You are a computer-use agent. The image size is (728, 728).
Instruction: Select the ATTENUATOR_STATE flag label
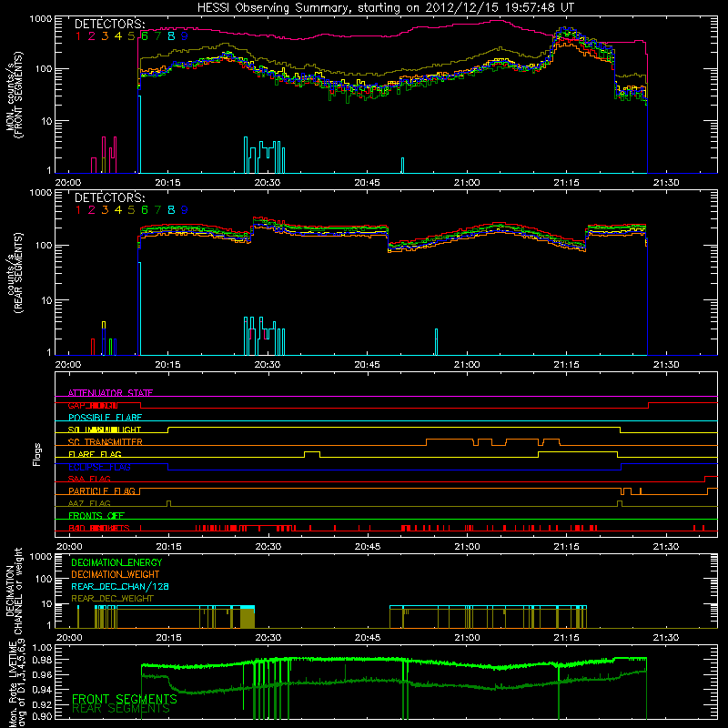(110, 393)
